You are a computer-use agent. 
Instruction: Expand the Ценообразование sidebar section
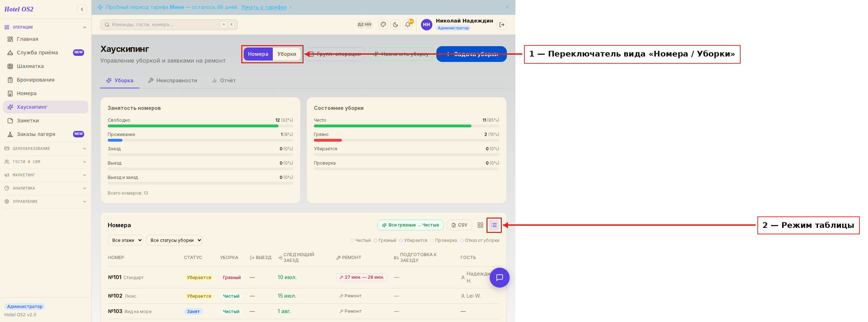coord(45,148)
